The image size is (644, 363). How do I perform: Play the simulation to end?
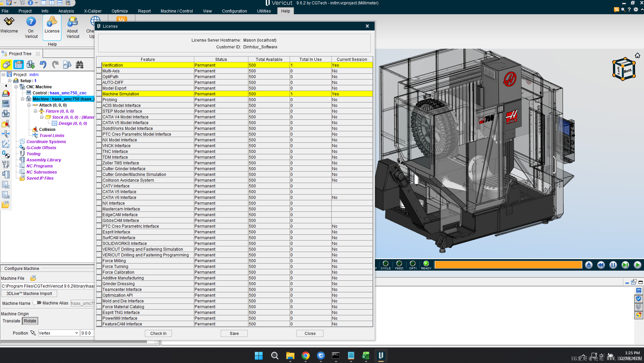click(638, 265)
